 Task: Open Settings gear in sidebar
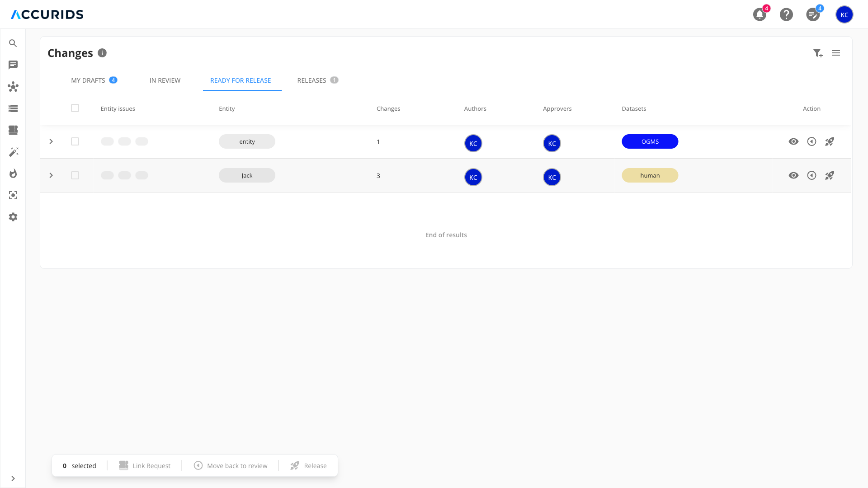pos(13,217)
